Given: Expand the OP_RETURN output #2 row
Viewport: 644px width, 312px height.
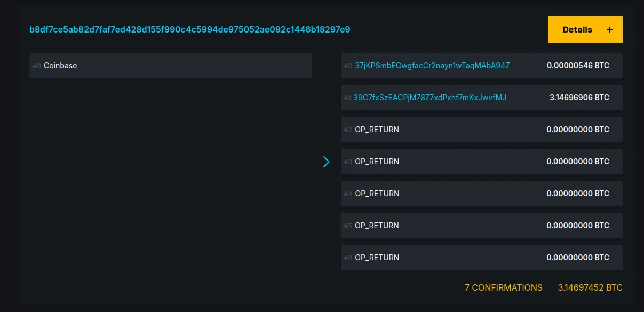Looking at the screenshot, I should point(480,129).
